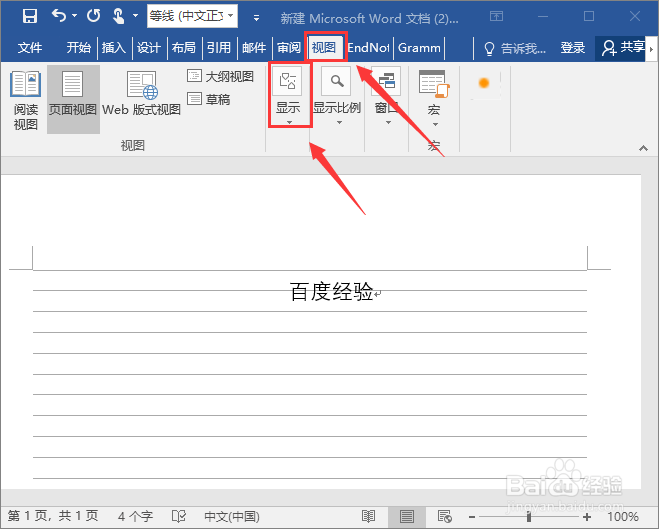The image size is (659, 529).
Task: Open the 宏 macros dropdown
Action: 434,98
